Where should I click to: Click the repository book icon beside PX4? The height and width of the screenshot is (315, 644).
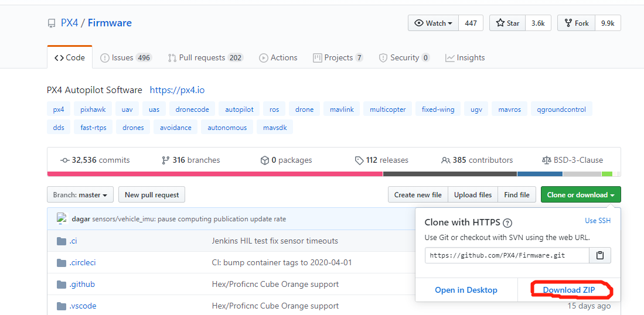(x=52, y=23)
